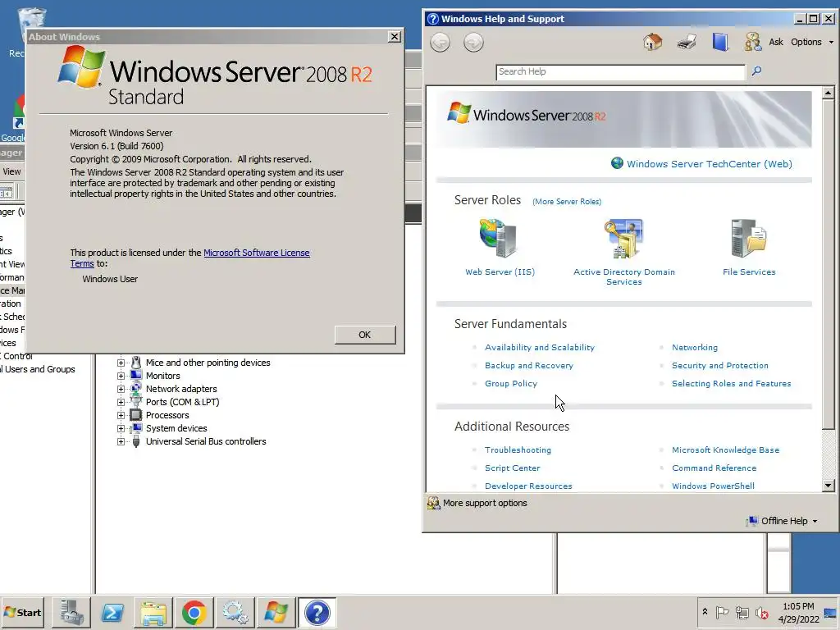This screenshot has height=630, width=840.
Task: Go forward in Help and Support
Action: [473, 43]
